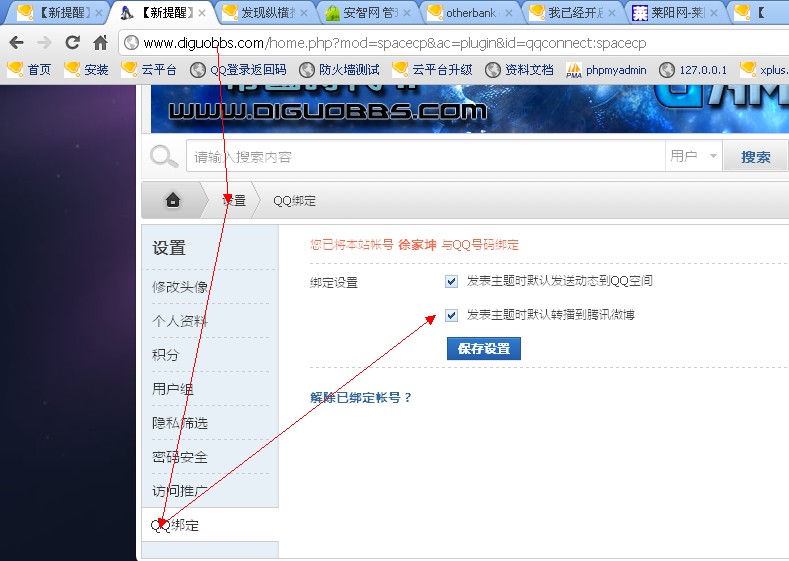Click the browser forward arrow

point(44,43)
